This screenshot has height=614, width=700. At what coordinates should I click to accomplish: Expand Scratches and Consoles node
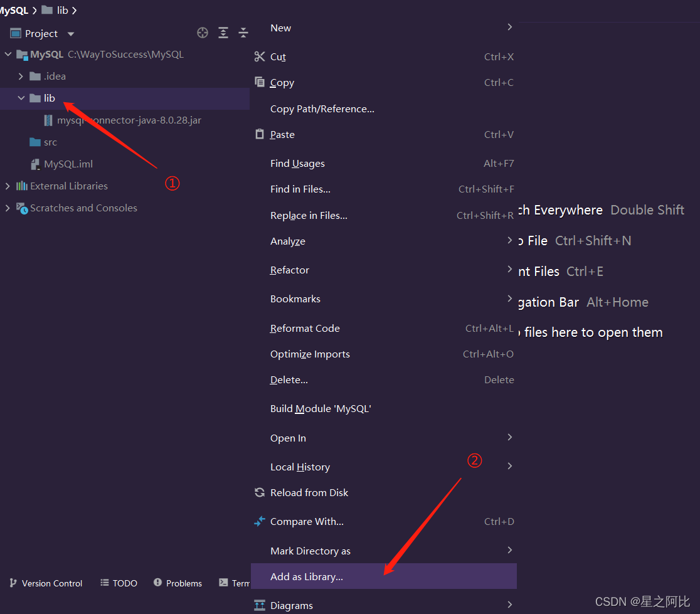(x=8, y=208)
